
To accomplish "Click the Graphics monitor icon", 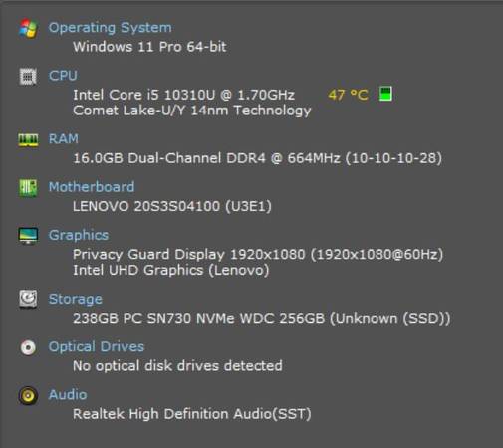I will click(x=28, y=236).
